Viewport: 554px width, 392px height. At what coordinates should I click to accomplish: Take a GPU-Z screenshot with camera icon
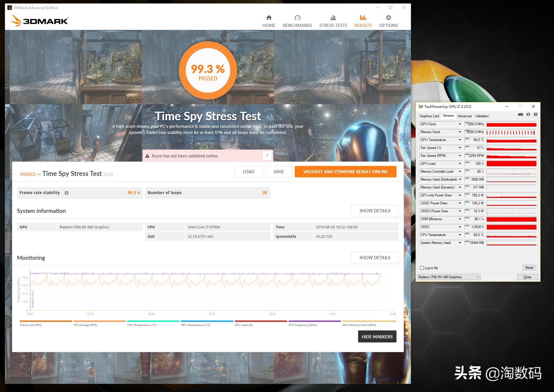(x=520, y=114)
